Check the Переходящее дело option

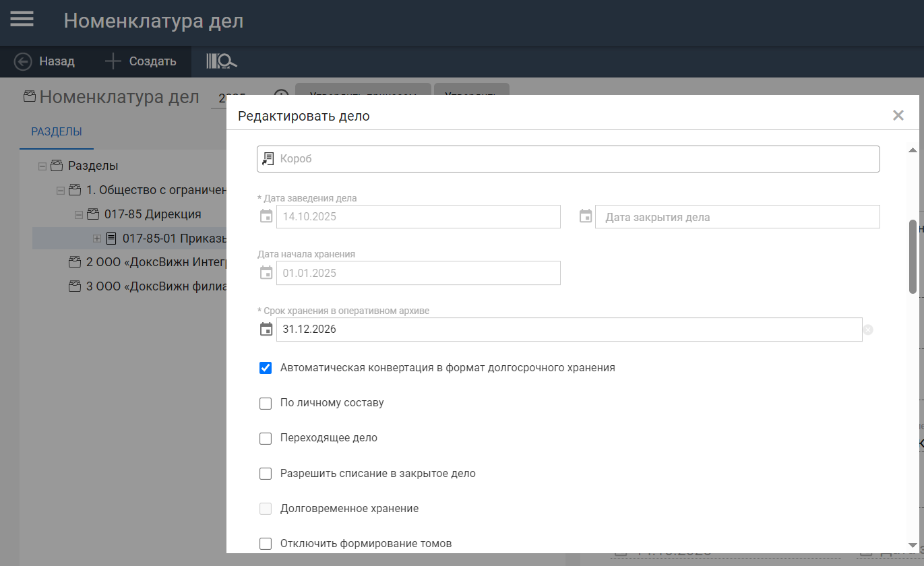pyautogui.click(x=266, y=438)
